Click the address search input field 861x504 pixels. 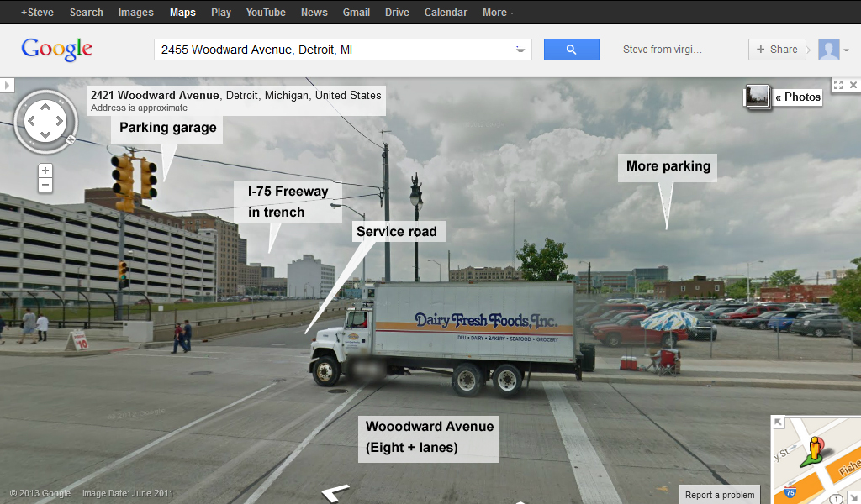pos(335,50)
